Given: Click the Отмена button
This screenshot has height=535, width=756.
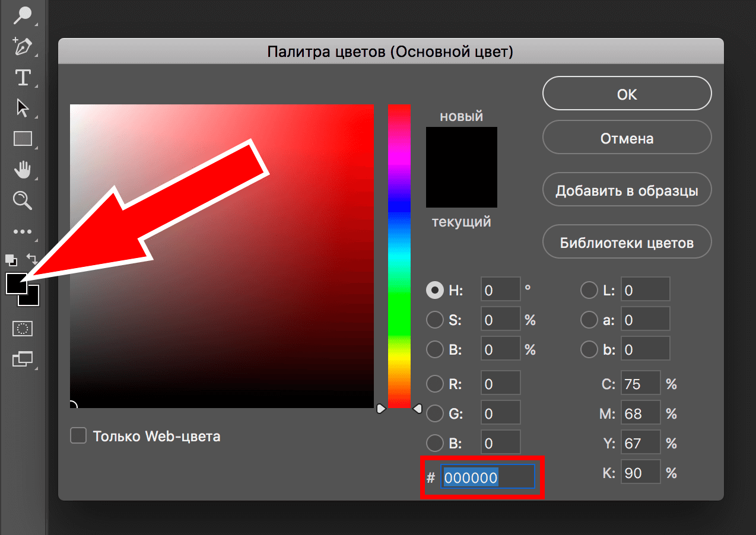Looking at the screenshot, I should (627, 139).
